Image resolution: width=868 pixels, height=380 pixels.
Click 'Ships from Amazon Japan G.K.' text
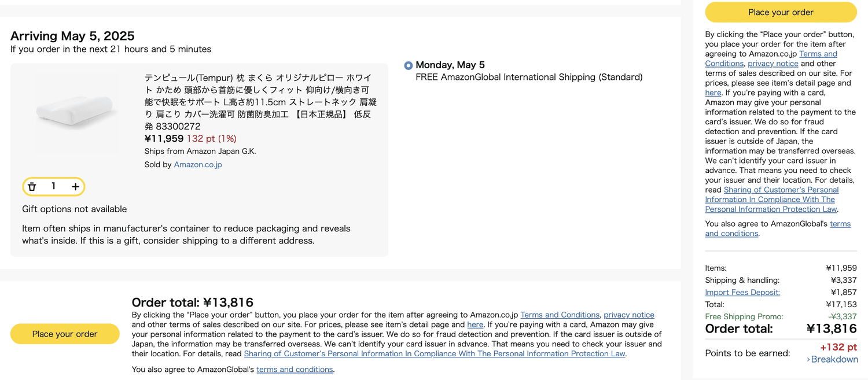[200, 151]
